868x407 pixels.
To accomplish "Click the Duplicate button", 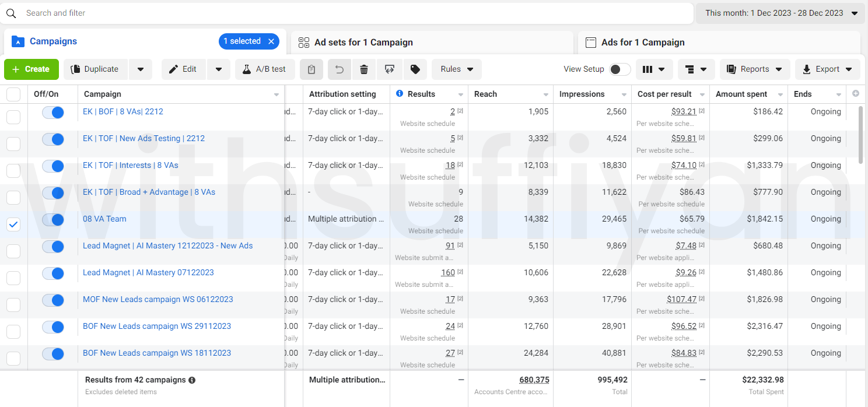I will pyautogui.click(x=96, y=69).
